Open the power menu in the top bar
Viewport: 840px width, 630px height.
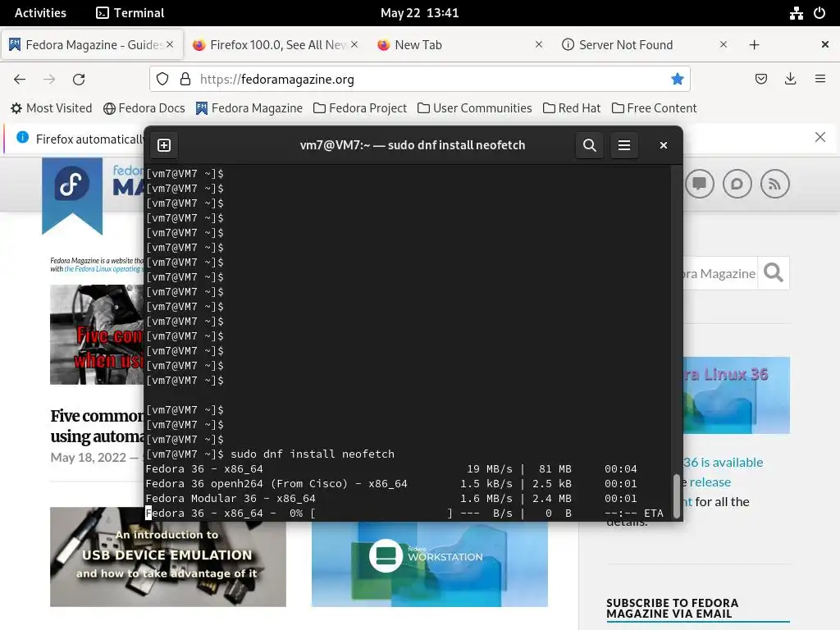[819, 13]
